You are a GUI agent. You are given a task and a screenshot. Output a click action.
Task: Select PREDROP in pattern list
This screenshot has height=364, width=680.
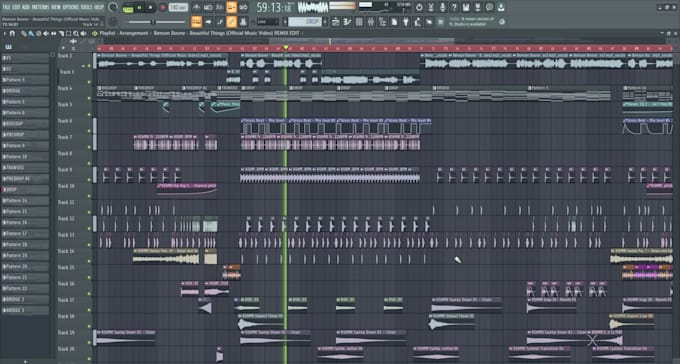[25, 134]
